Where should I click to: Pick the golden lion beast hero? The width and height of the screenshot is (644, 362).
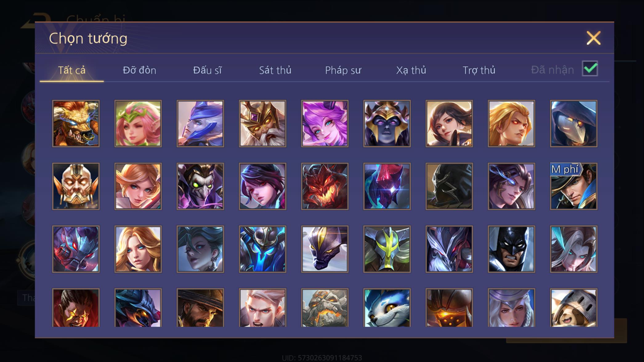[76, 123]
